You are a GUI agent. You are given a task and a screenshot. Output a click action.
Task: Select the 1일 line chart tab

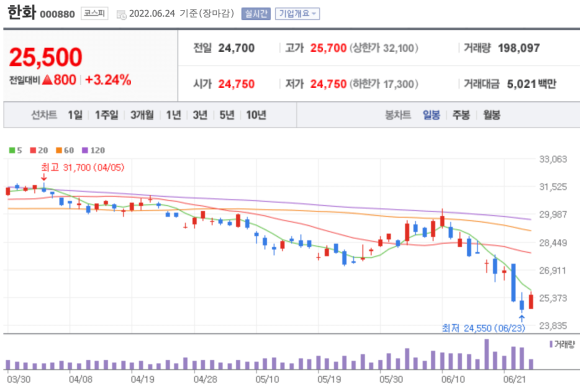click(x=75, y=115)
